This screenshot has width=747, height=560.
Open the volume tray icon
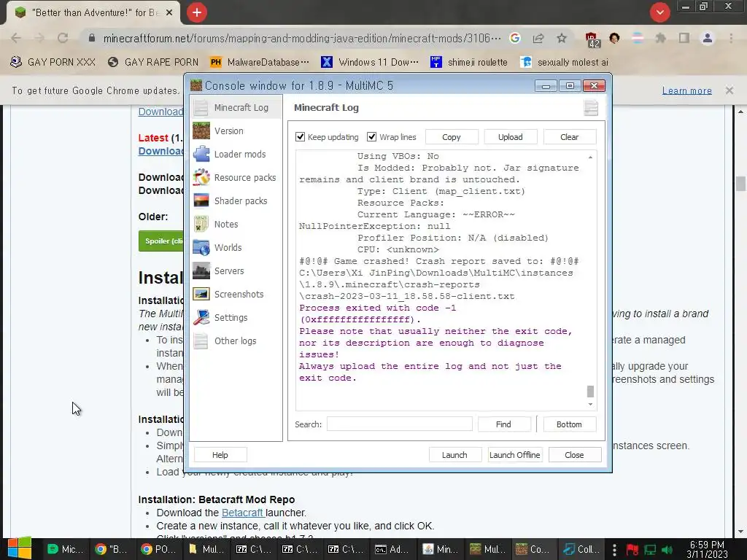(x=668, y=550)
